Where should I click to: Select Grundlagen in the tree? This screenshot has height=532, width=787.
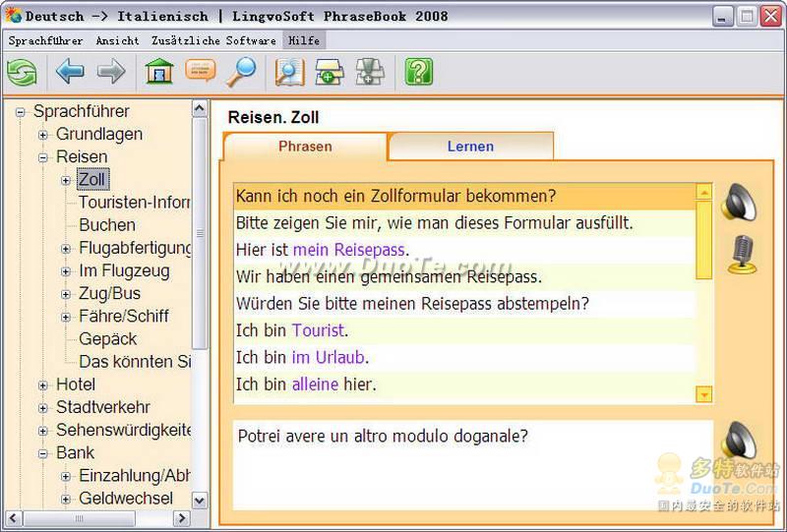coord(99,134)
